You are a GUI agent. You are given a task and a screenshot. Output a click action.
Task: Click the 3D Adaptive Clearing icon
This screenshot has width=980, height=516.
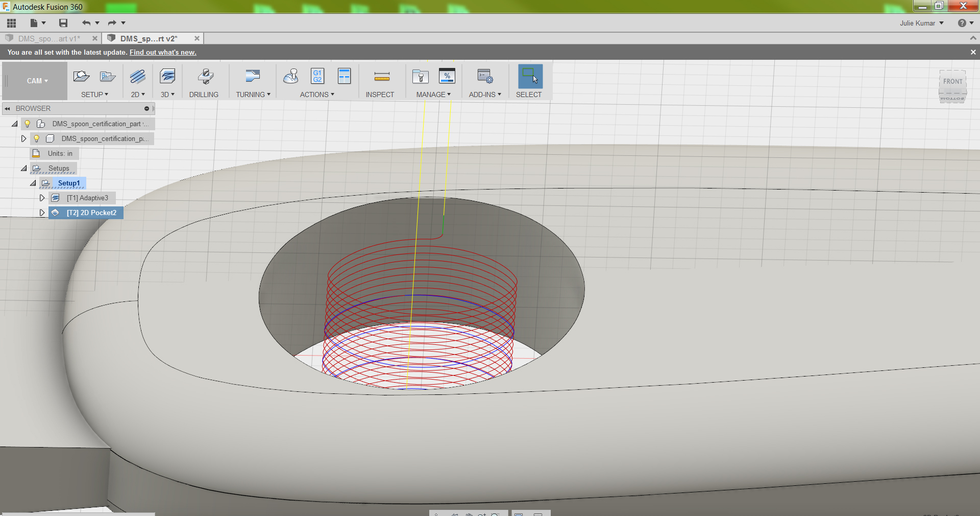167,77
